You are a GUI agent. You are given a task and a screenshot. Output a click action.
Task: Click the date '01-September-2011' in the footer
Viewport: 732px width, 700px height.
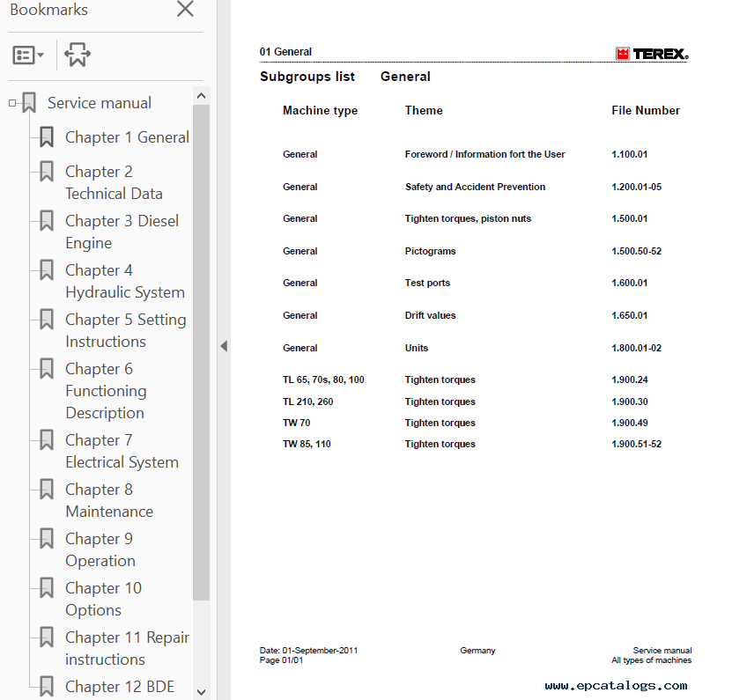320,650
